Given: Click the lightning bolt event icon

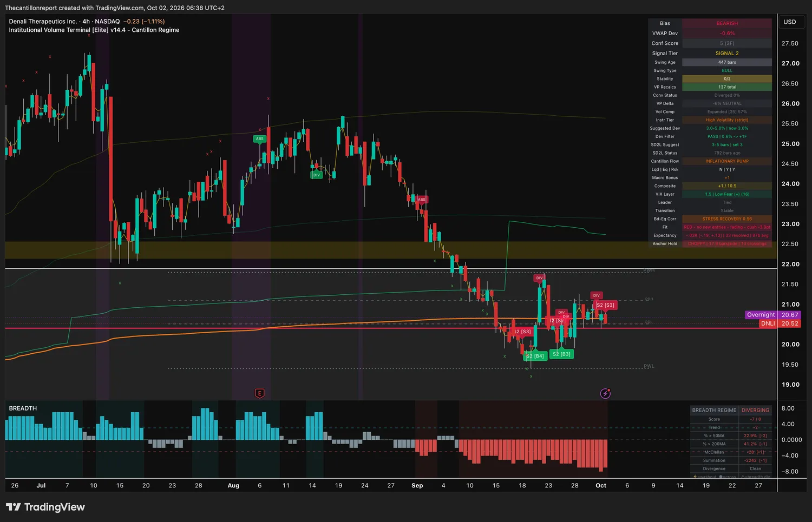Looking at the screenshot, I should [x=605, y=393].
